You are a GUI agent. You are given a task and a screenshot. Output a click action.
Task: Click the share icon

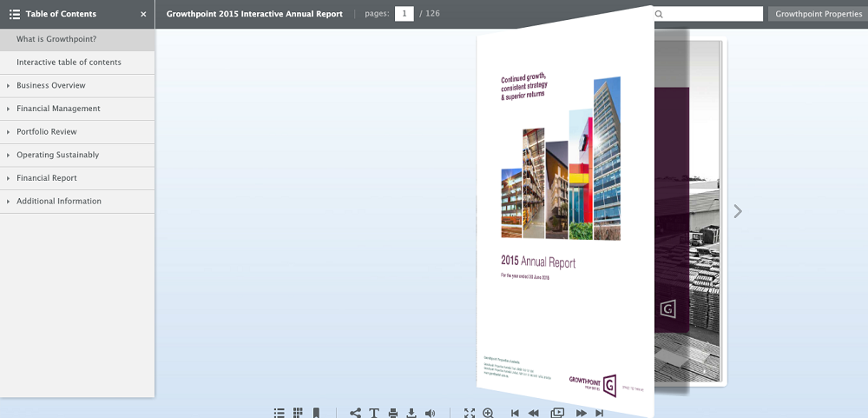[x=355, y=413]
